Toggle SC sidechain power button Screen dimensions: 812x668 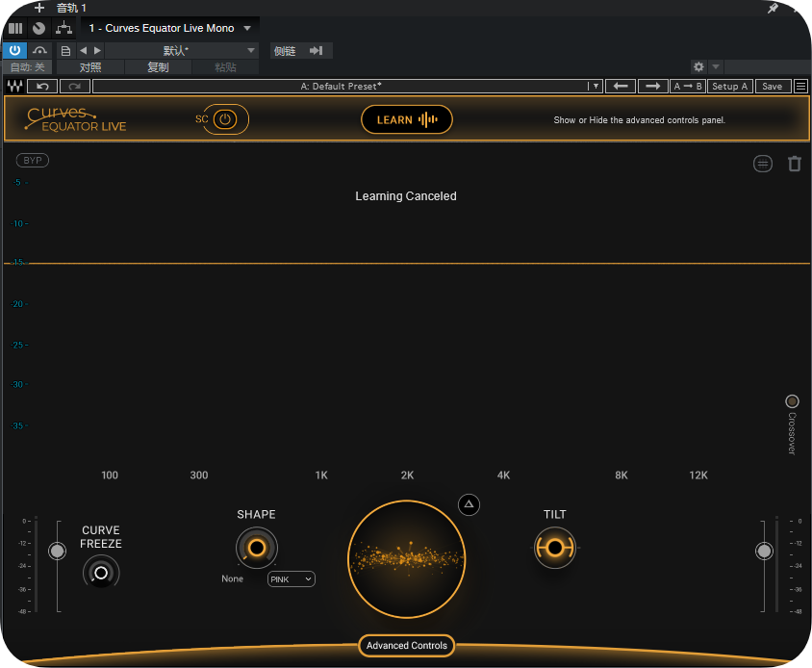pyautogui.click(x=225, y=119)
